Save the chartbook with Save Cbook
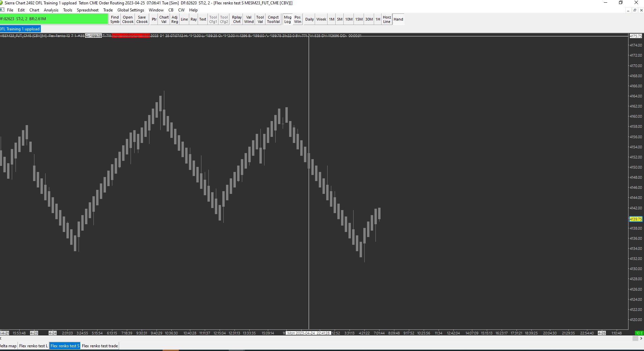This screenshot has width=644, height=351. (x=142, y=19)
